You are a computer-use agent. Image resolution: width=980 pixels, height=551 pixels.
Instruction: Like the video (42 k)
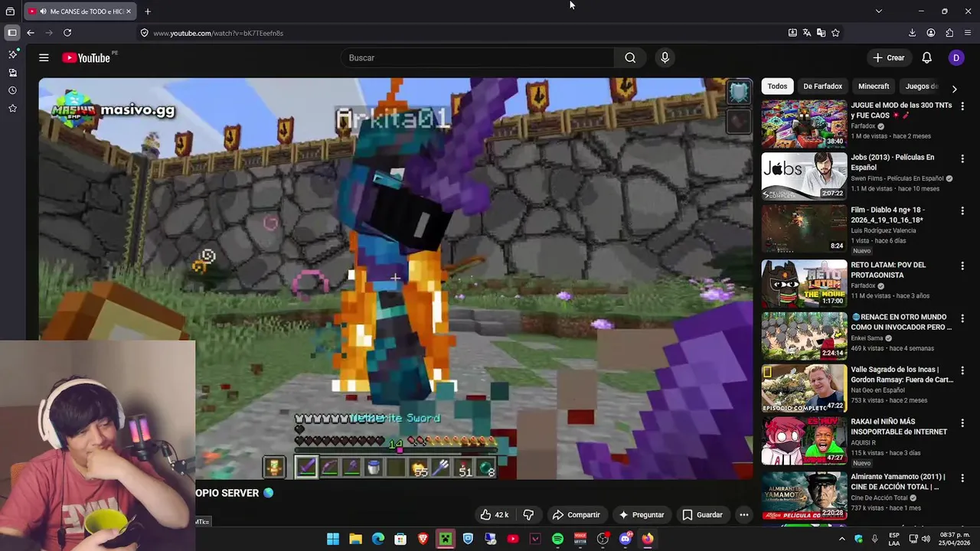[495, 515]
